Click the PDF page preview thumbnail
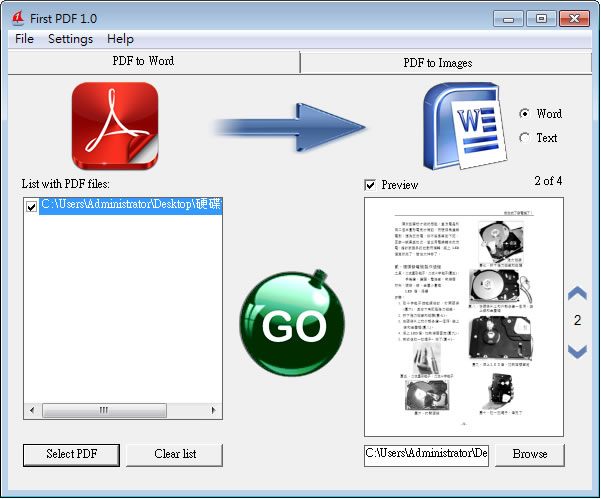601x499 pixels. click(464, 317)
